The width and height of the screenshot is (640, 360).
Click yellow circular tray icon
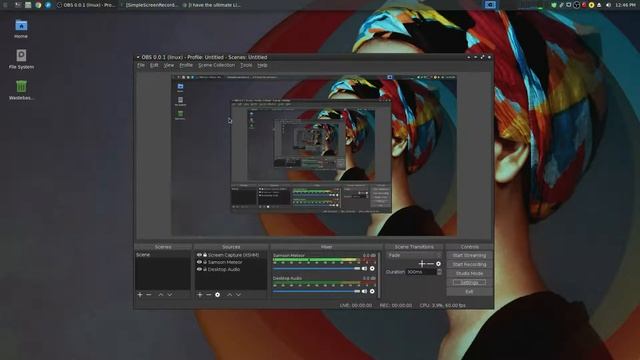591,5
